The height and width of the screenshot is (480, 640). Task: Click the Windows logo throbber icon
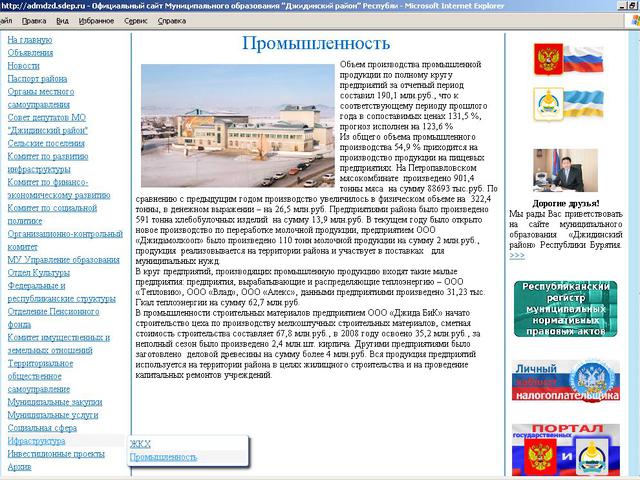coord(635,20)
